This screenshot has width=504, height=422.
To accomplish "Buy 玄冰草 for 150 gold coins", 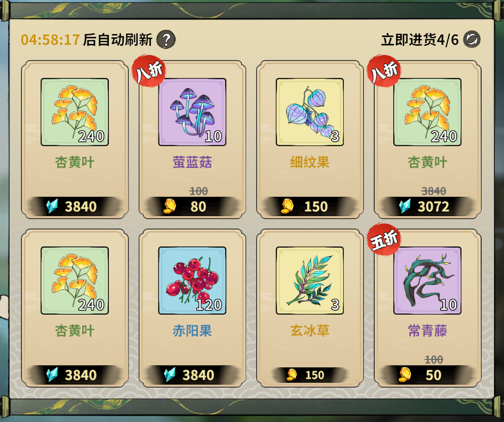I will tap(310, 375).
